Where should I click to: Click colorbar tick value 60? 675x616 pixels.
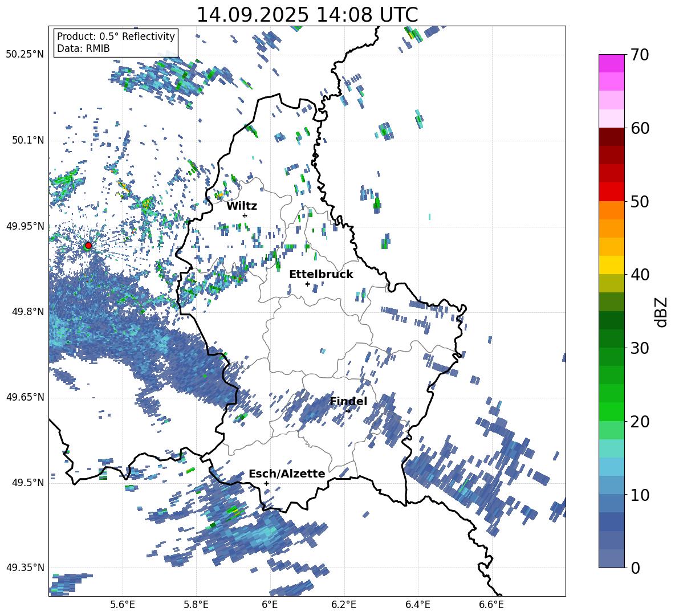[639, 128]
